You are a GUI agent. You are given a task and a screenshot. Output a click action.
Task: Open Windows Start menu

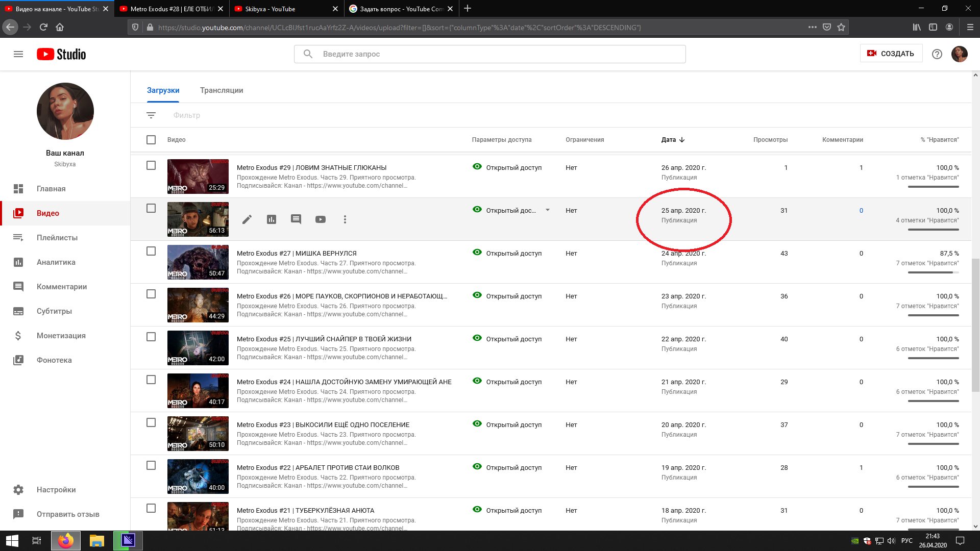point(12,541)
